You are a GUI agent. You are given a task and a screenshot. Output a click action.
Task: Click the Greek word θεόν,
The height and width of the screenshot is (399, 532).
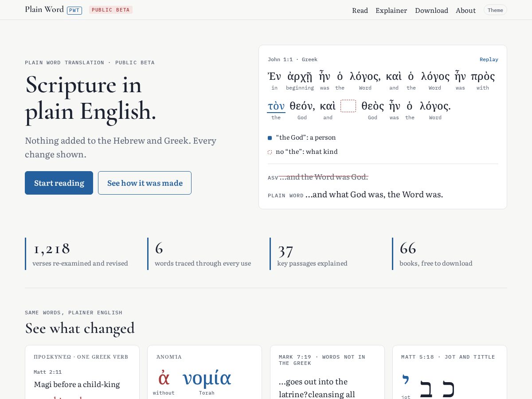click(302, 106)
